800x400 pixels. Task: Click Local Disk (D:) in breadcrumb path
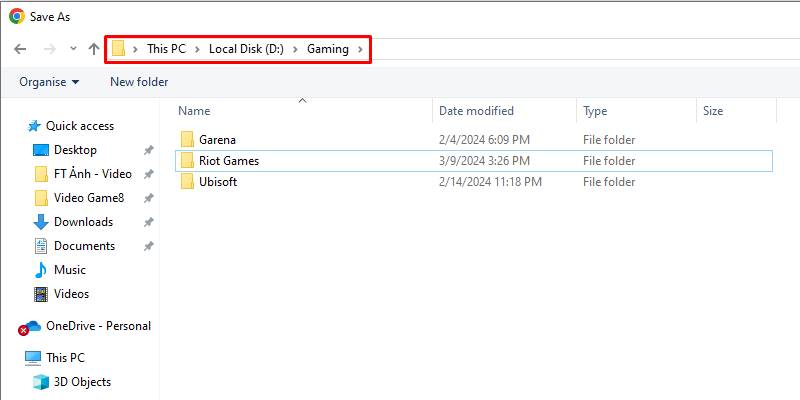[x=246, y=49]
